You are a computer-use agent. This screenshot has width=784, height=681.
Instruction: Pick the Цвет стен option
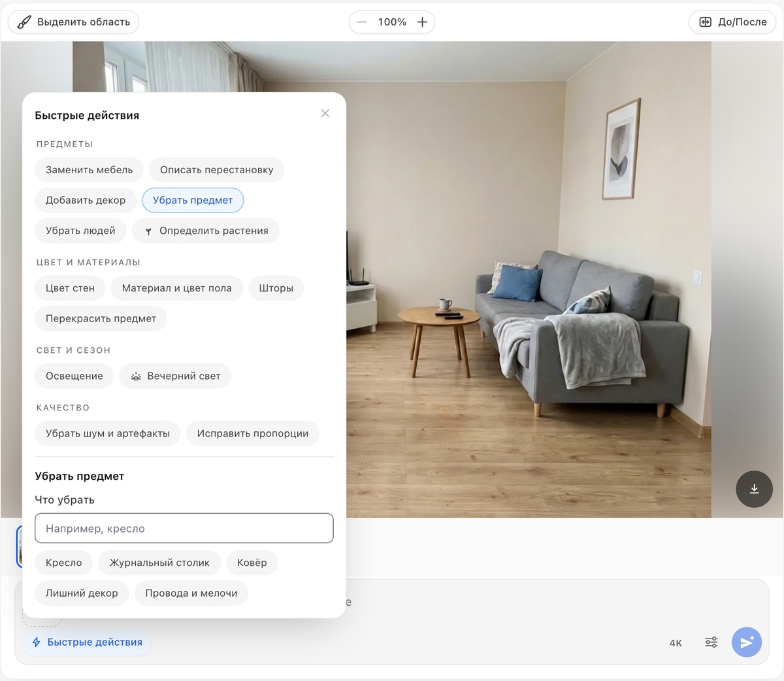coord(70,288)
